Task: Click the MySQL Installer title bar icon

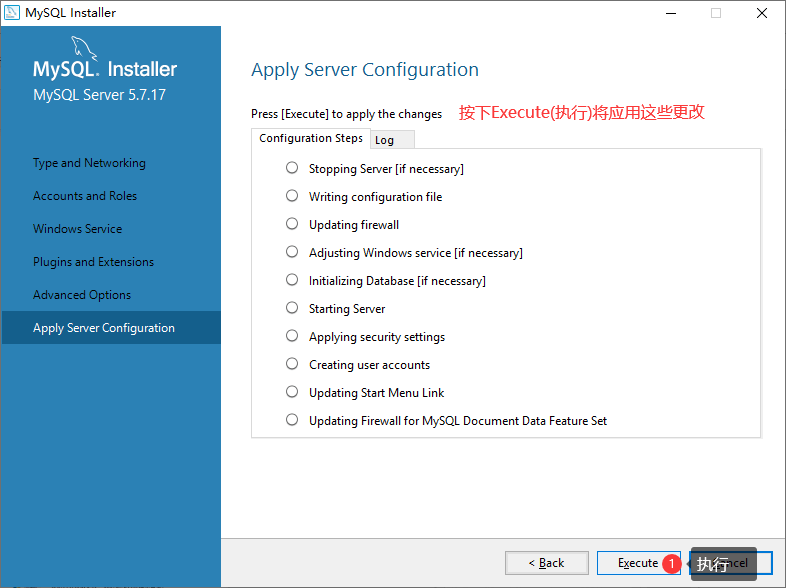Action: tap(12, 13)
